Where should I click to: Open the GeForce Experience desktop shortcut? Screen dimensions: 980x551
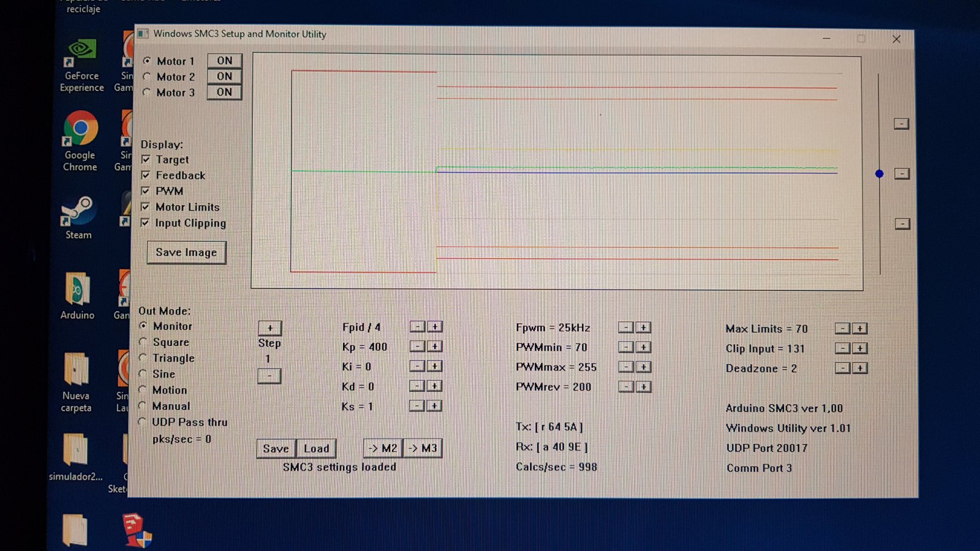81,66
